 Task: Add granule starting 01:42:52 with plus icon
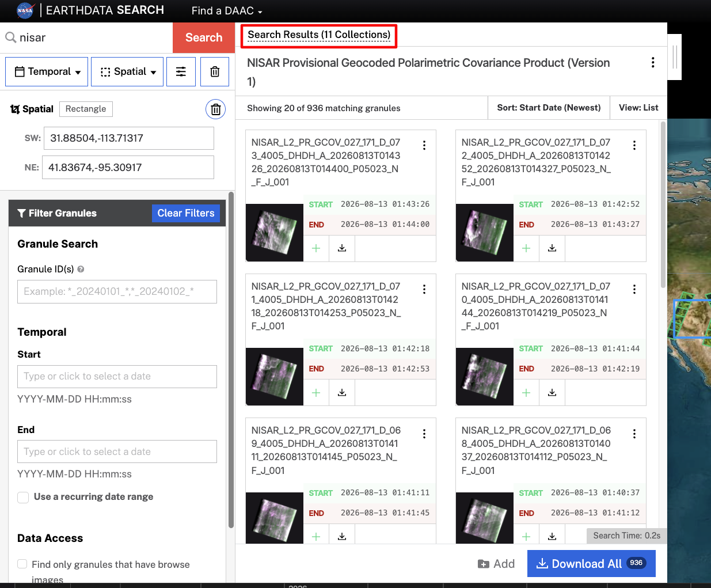pyautogui.click(x=526, y=248)
